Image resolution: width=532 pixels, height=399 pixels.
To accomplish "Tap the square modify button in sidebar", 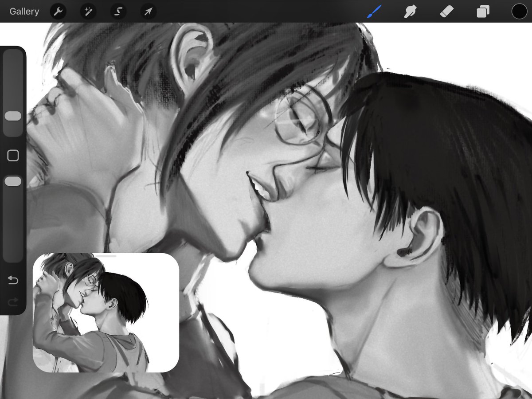I will click(x=13, y=156).
